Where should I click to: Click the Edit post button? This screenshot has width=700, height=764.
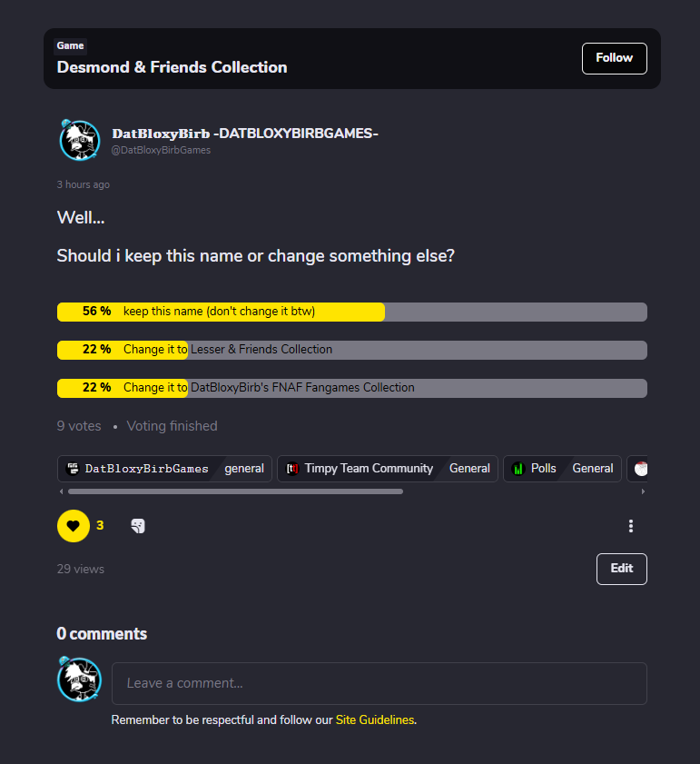pos(621,569)
